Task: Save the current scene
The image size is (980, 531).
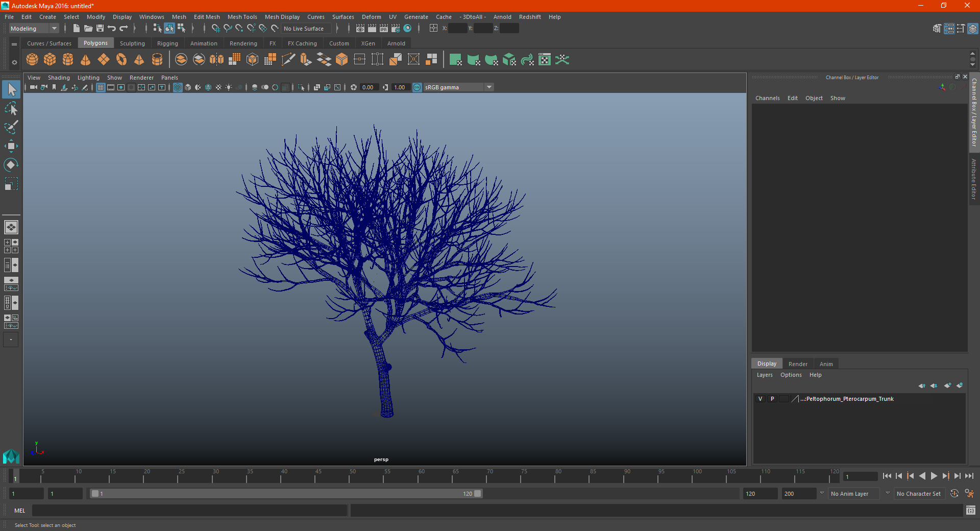Action: [x=100, y=29]
